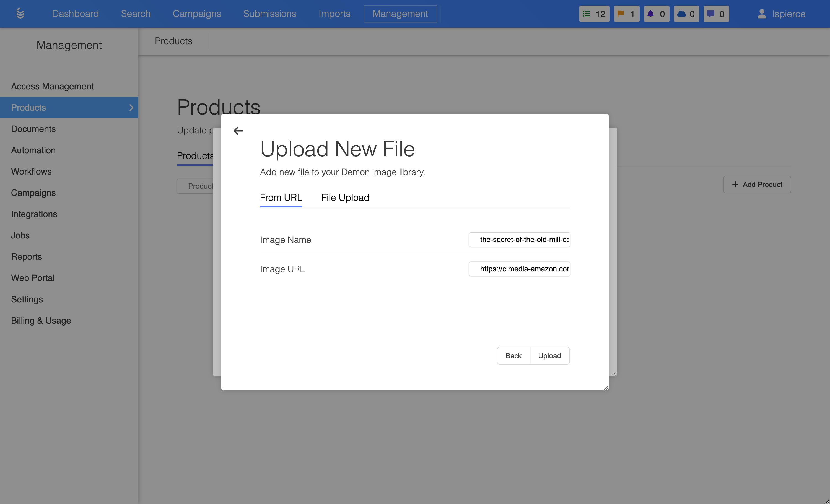Open Billing & Usage in the sidebar
This screenshot has width=830, height=504.
tap(69, 320)
